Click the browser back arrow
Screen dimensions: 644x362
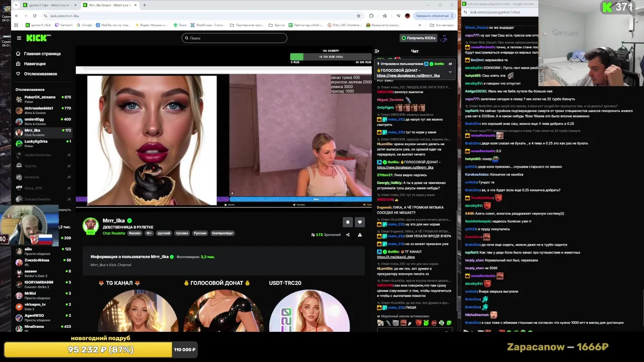point(16,16)
